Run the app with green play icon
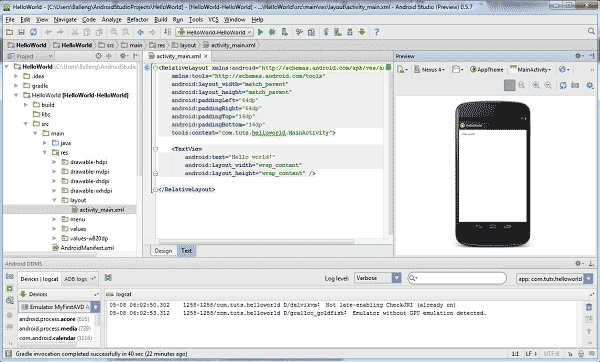This screenshot has height=362, width=600. click(261, 32)
